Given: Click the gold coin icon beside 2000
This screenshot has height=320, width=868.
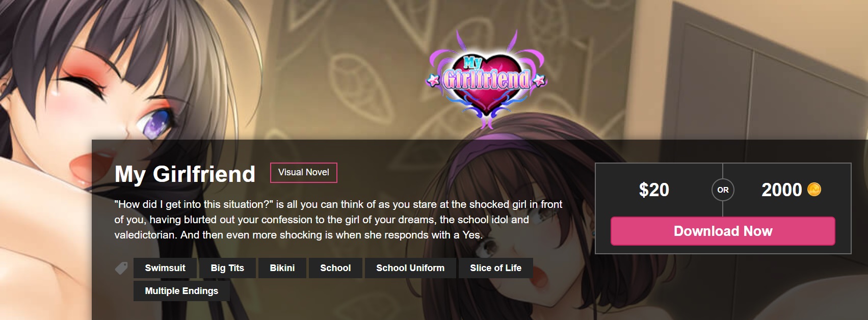Looking at the screenshot, I should [x=814, y=190].
